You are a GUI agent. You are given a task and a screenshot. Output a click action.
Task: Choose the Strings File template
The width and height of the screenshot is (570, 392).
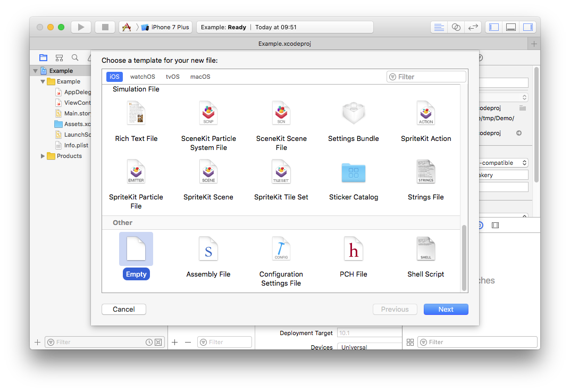(426, 173)
